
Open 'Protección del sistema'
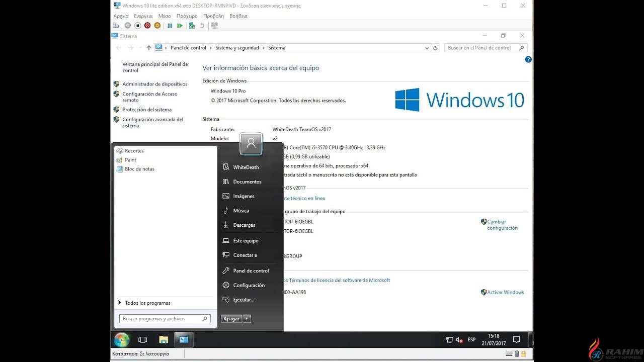[x=147, y=110]
